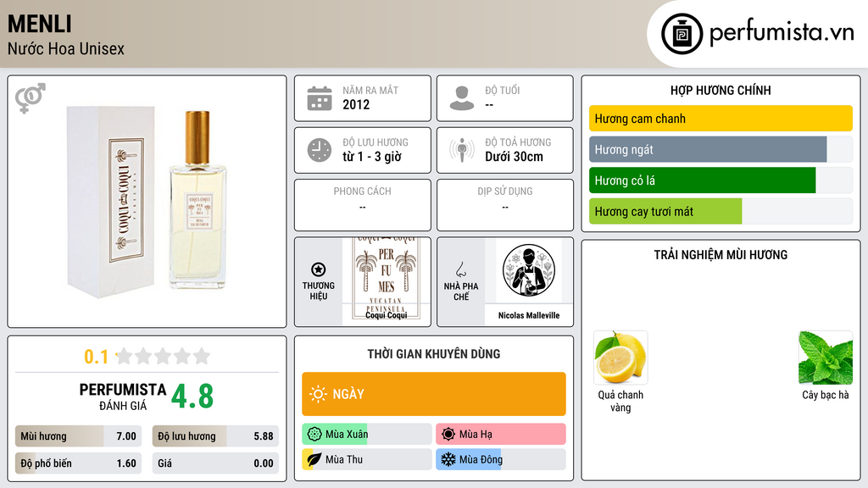Image resolution: width=868 pixels, height=488 pixels.
Task: Click the Độ lưu hương 5.88 score bar
Action: pos(215,436)
